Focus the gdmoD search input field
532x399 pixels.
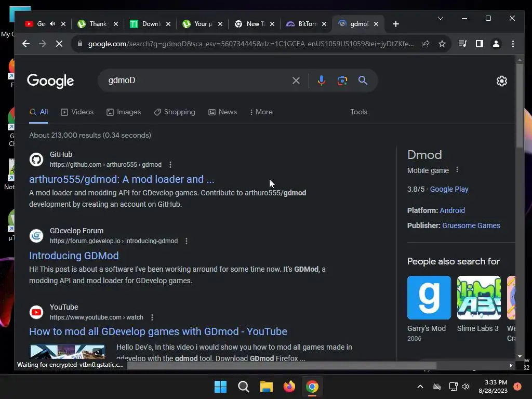[x=197, y=81]
